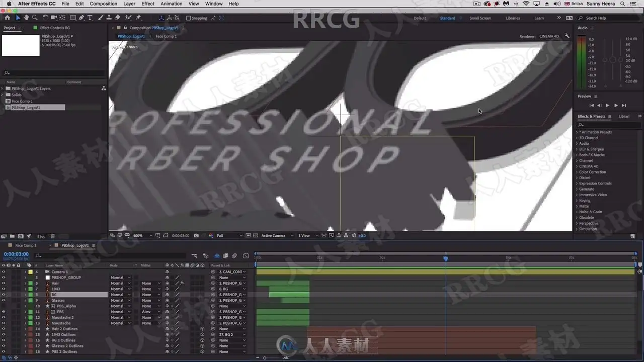The width and height of the screenshot is (644, 362).
Task: Switch to the Default workspace
Action: (420, 18)
